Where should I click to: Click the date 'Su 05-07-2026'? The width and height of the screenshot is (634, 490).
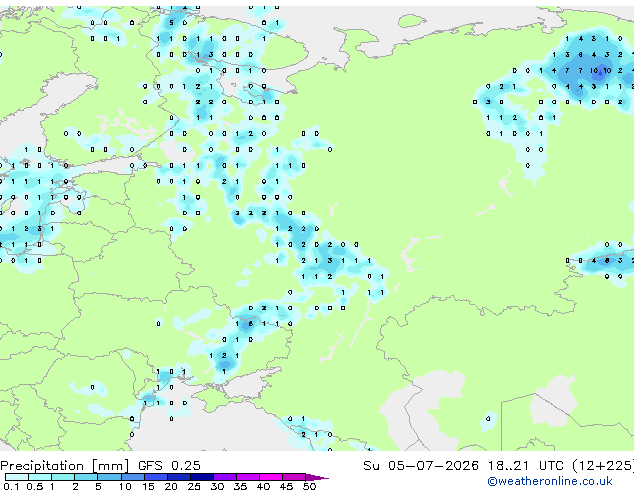(x=421, y=466)
